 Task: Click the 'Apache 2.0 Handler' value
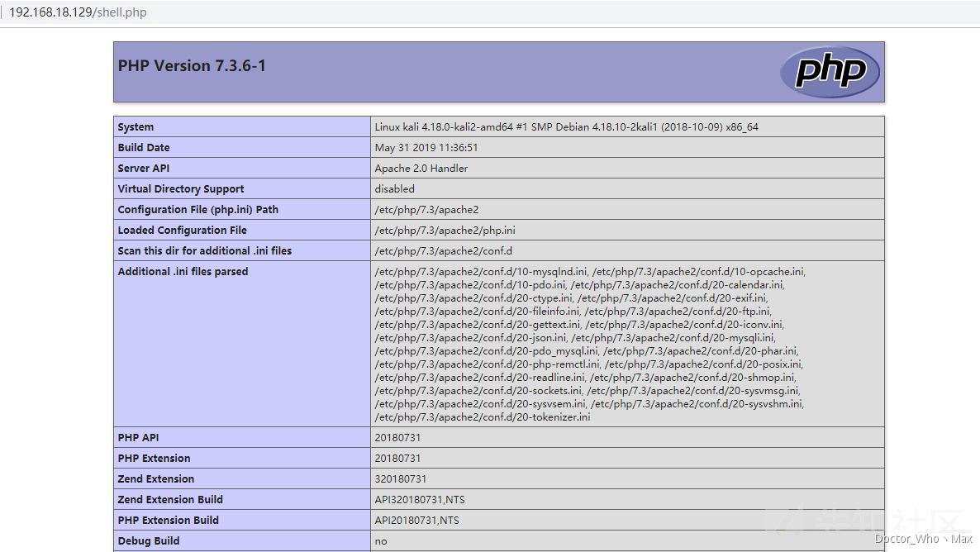(421, 169)
